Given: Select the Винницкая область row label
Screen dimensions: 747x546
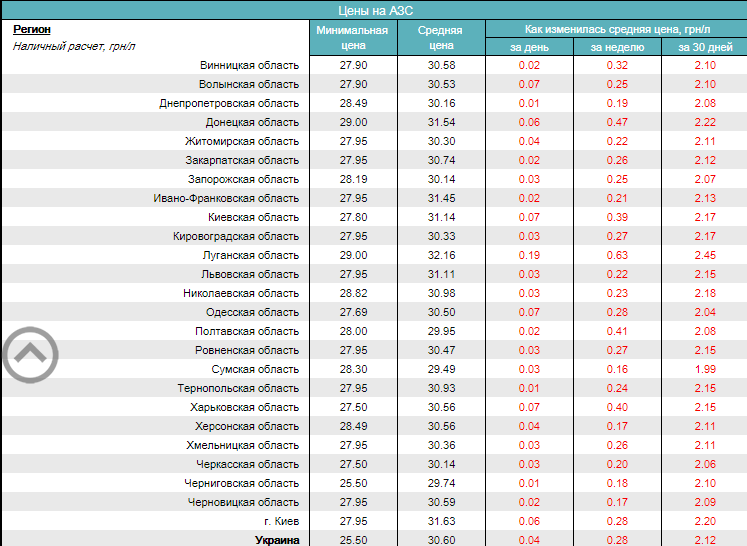Looking at the screenshot, I should pos(249,65).
